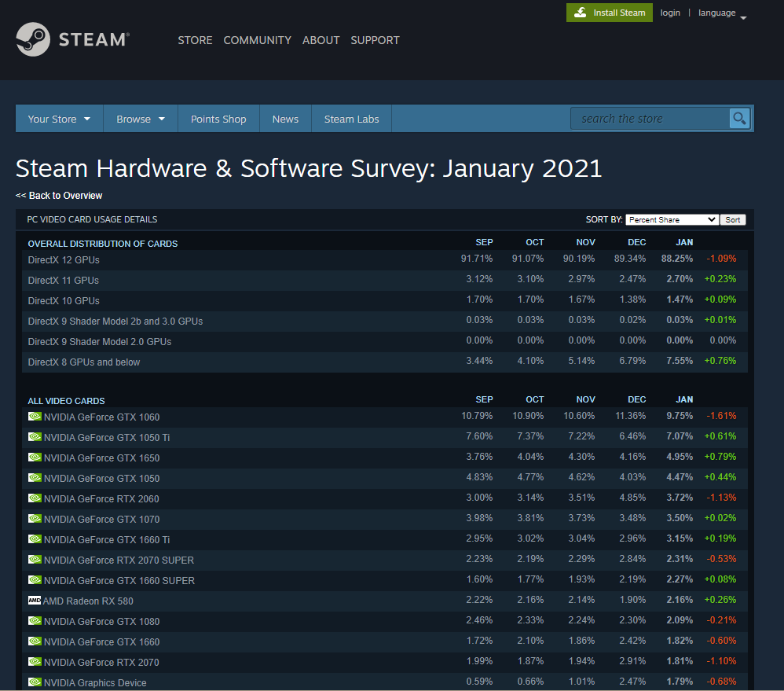The image size is (784, 691).
Task: Click the NVIDIA GeForce GTX 1050 label
Action: point(101,479)
